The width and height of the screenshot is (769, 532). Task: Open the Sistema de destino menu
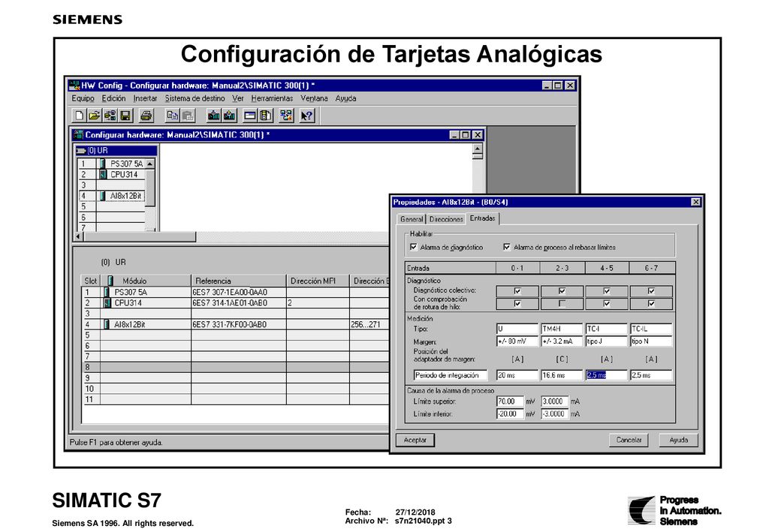pos(195,98)
